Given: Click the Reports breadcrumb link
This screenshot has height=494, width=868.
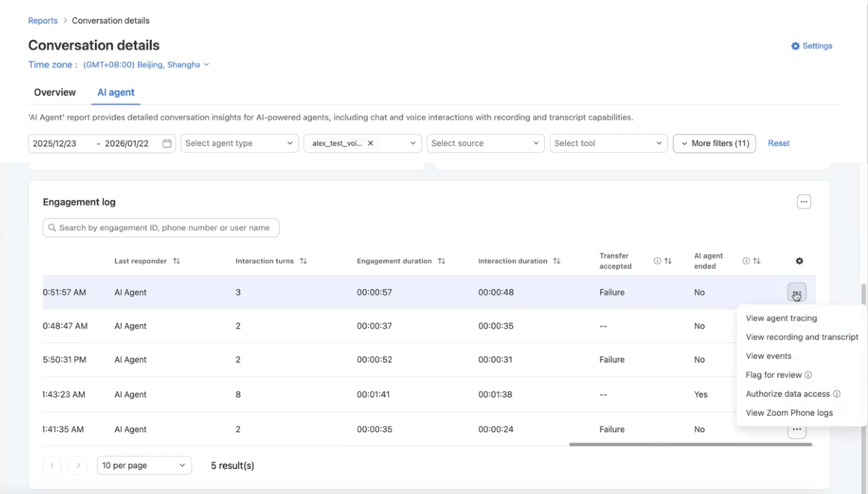Looking at the screenshot, I should click(x=43, y=21).
